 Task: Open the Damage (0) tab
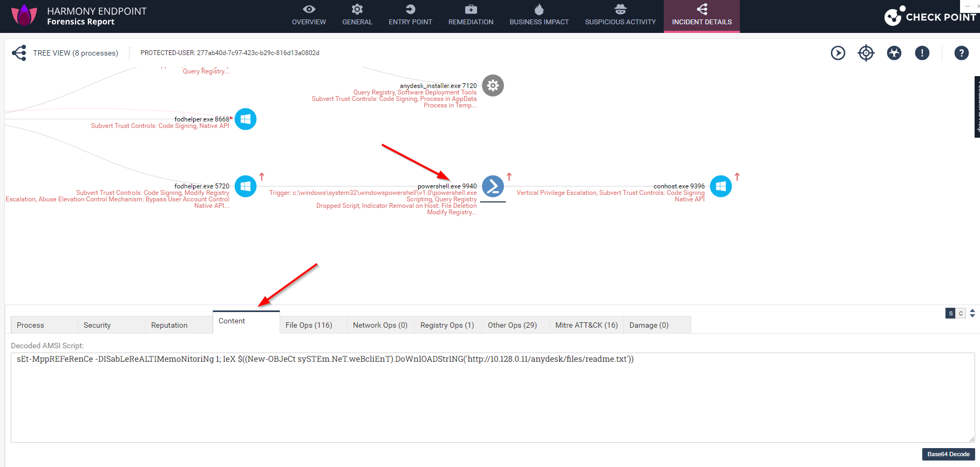tap(657, 325)
